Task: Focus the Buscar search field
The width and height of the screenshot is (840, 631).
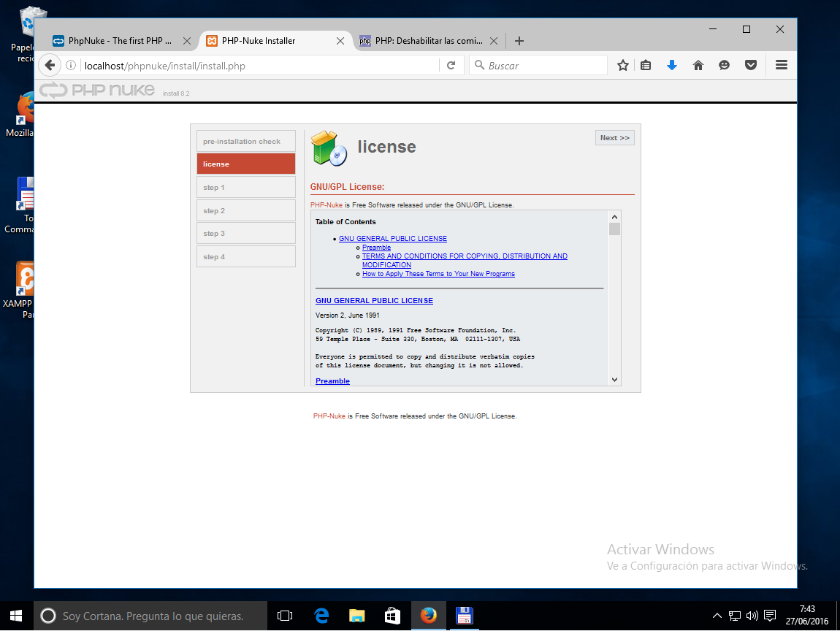Action: pos(538,65)
